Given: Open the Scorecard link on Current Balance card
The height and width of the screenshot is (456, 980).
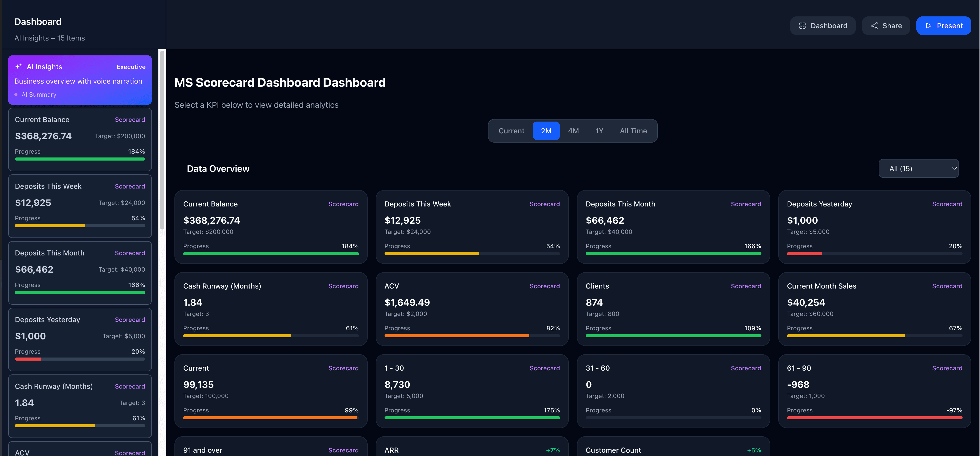Looking at the screenshot, I should [344, 204].
